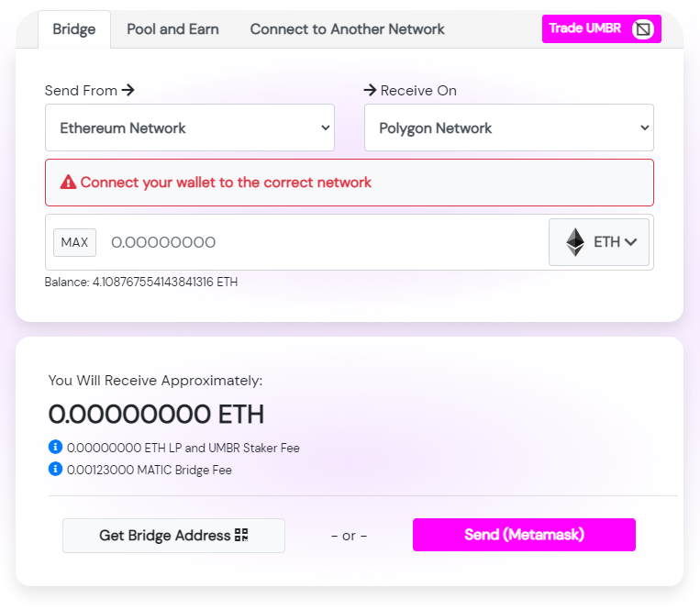The width and height of the screenshot is (700, 610).
Task: Switch to the Bridge tab
Action: point(74,29)
